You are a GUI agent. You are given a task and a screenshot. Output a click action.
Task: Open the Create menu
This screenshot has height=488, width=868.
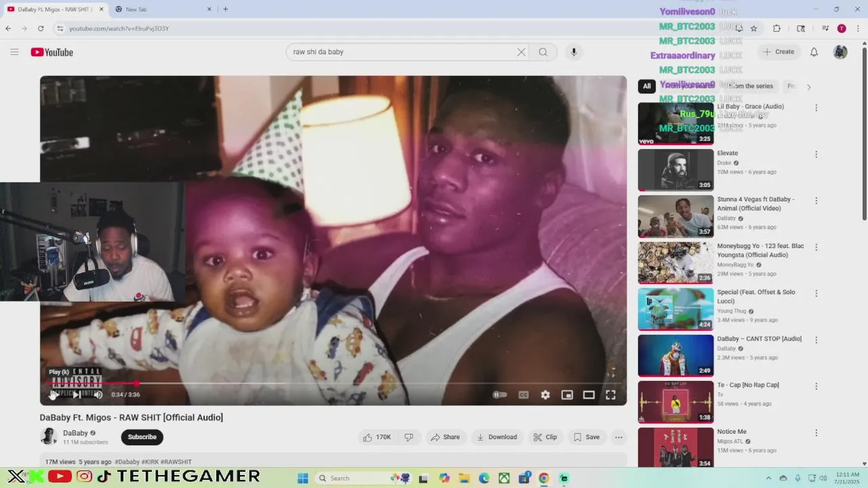click(x=778, y=52)
